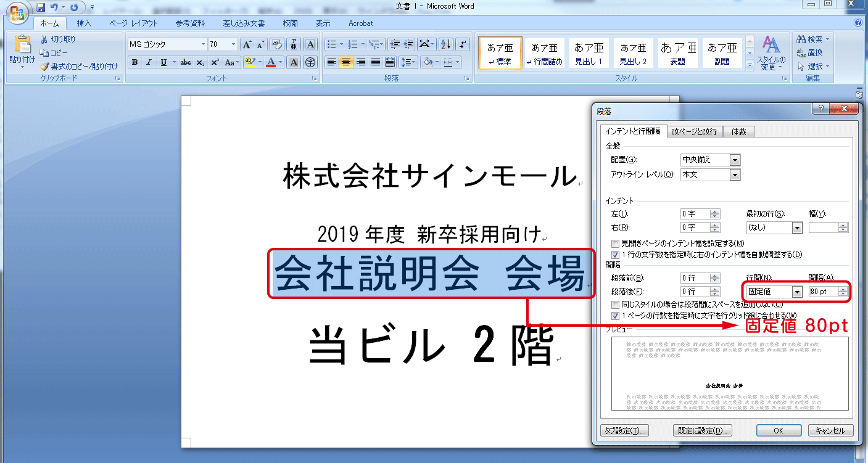This screenshot has height=463, width=868.
Task: Select the format painter (書式のコピー/貼り付け)
Action: pos(70,66)
